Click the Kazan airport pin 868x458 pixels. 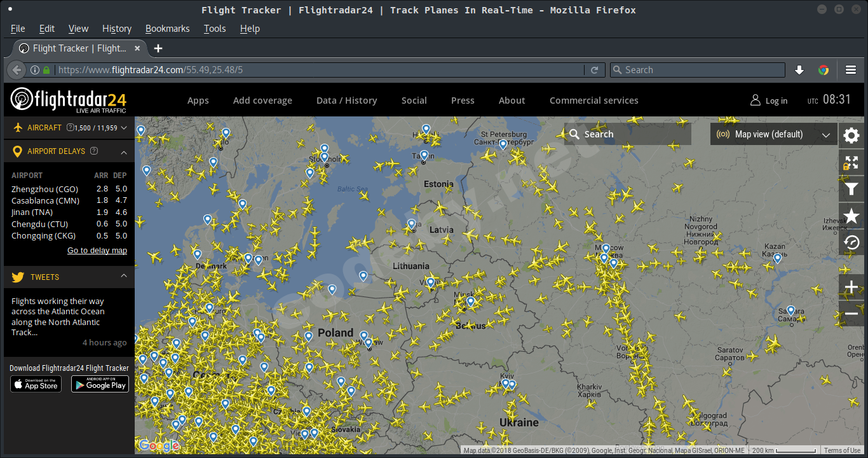click(777, 258)
